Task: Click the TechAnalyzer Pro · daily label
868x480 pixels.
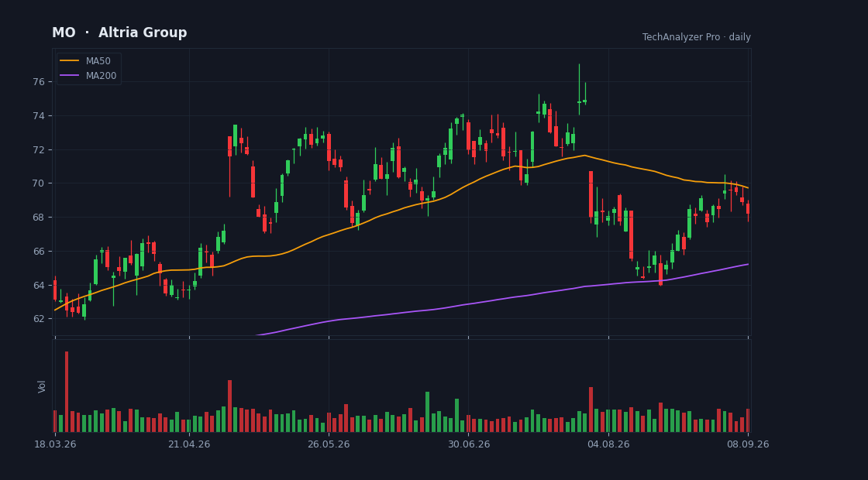Action: 697,37
